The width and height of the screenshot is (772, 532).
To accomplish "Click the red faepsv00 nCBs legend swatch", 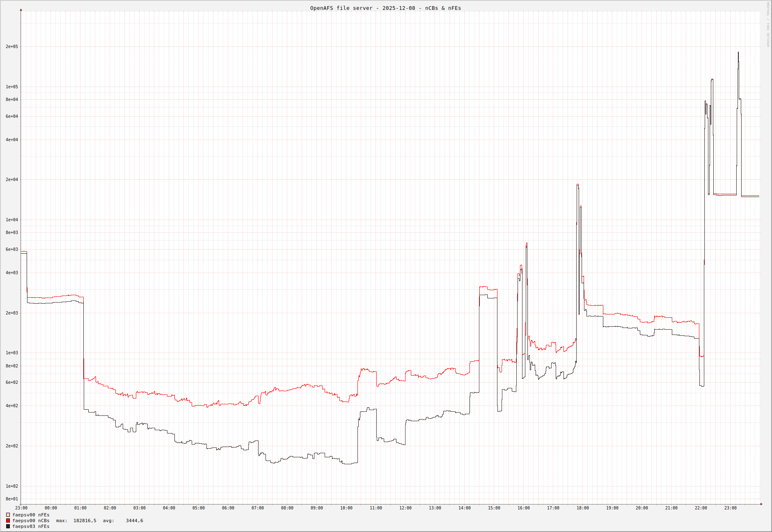I will (x=8, y=521).
